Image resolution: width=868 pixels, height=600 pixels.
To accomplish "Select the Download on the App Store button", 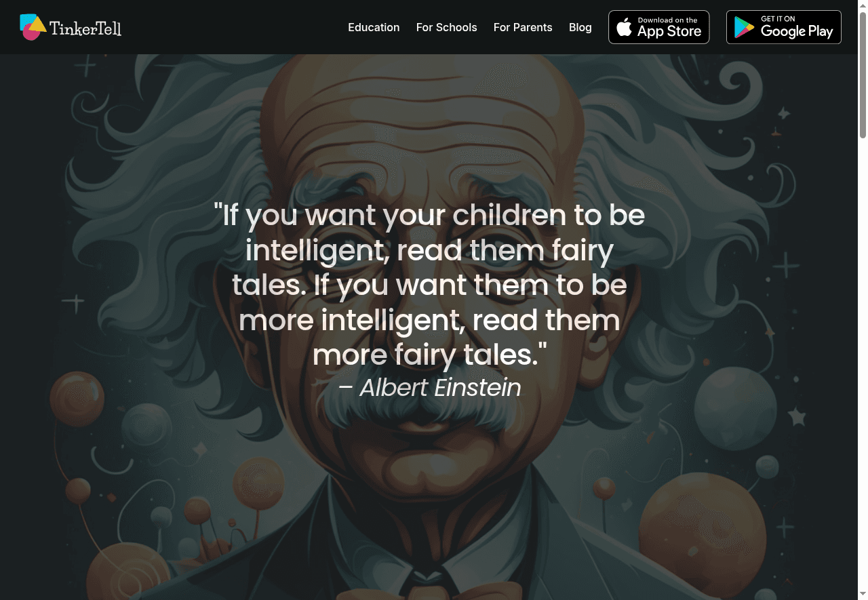I will point(659,27).
